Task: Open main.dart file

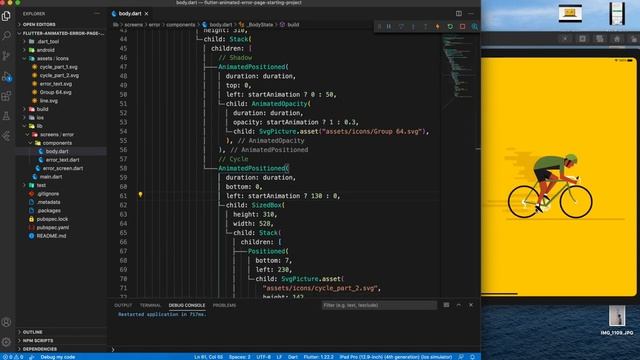Action: [x=51, y=177]
